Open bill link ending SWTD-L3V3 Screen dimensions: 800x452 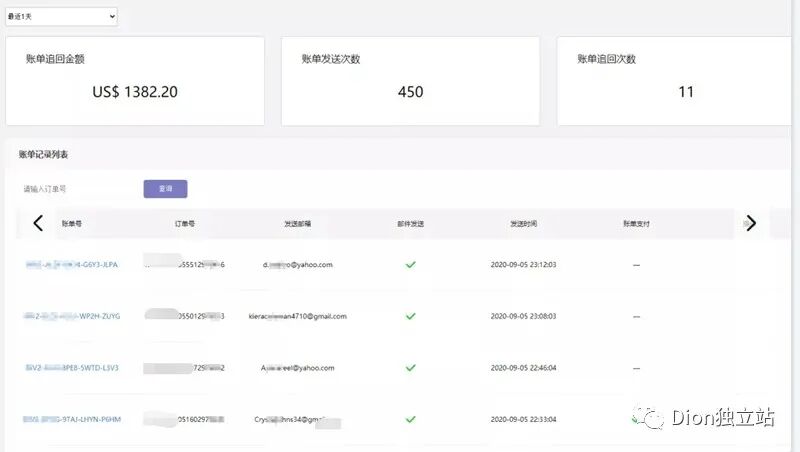[71, 368]
